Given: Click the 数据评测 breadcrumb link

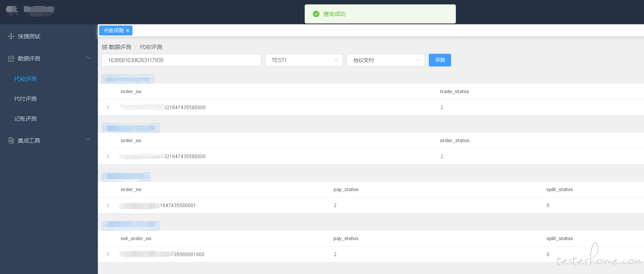Looking at the screenshot, I should (120, 47).
